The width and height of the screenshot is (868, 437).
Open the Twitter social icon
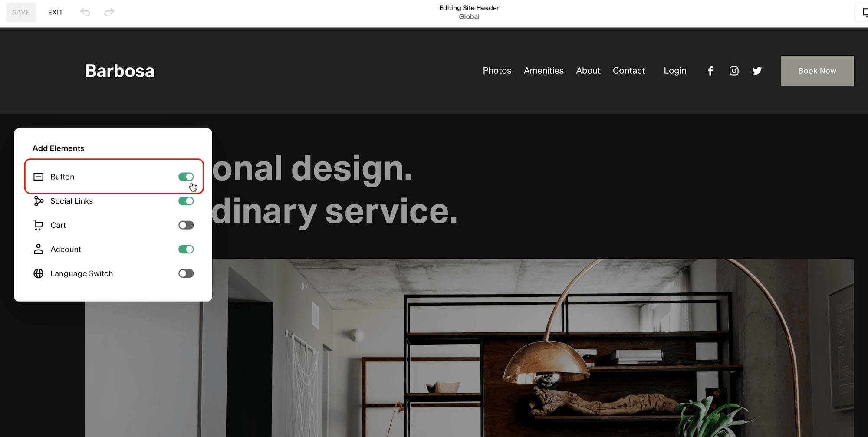[757, 71]
